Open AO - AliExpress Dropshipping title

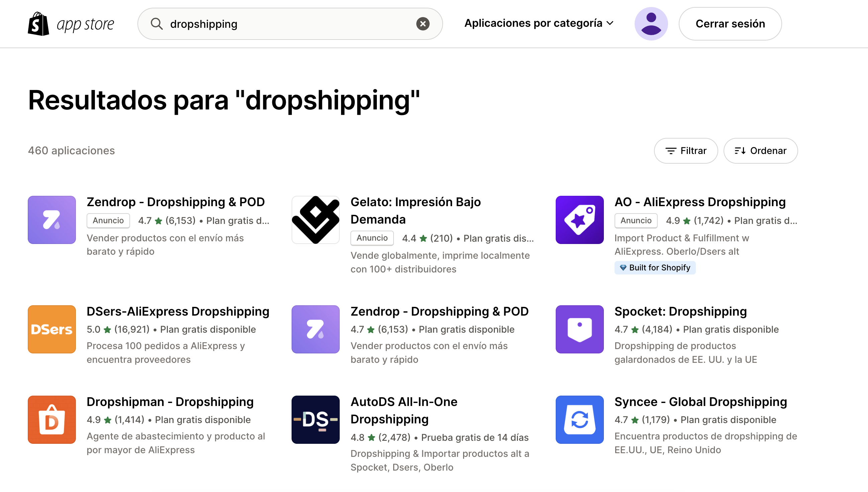click(x=700, y=202)
